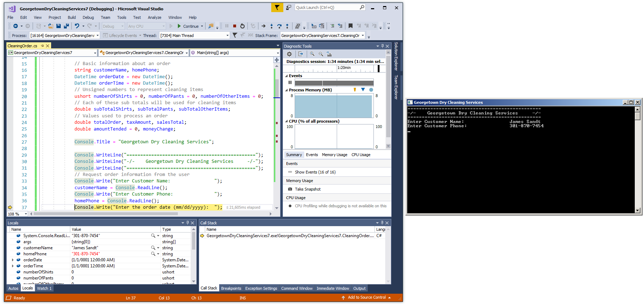Click Take Snapshot link
The width and height of the screenshot is (644, 304).
pos(308,189)
